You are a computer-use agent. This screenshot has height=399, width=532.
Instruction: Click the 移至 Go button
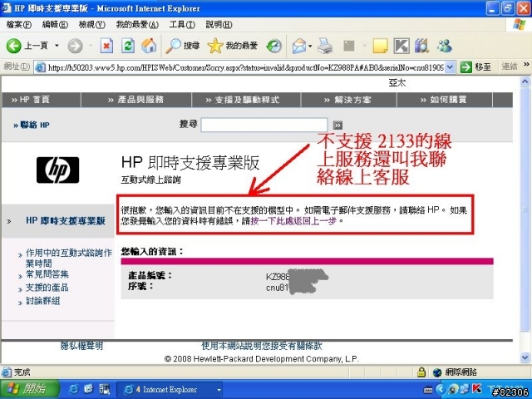[475, 66]
